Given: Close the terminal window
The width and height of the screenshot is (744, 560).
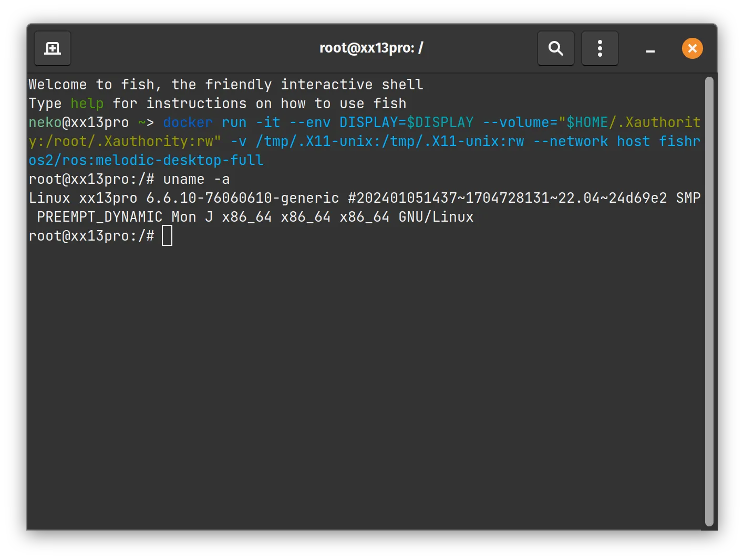Looking at the screenshot, I should coord(692,48).
